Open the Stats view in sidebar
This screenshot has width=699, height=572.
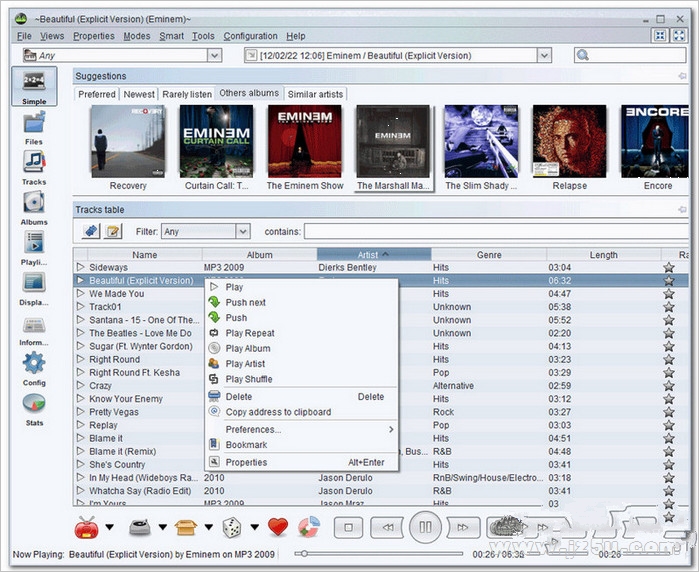pyautogui.click(x=34, y=409)
